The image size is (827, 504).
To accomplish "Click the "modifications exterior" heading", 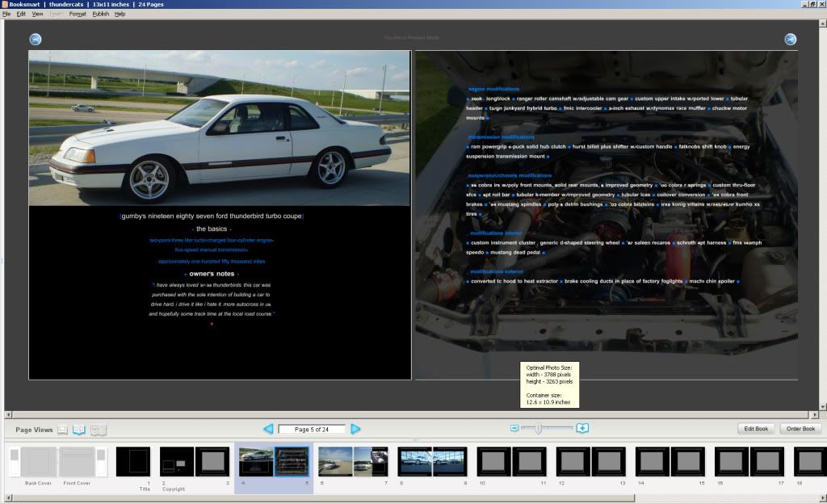I will (x=497, y=271).
